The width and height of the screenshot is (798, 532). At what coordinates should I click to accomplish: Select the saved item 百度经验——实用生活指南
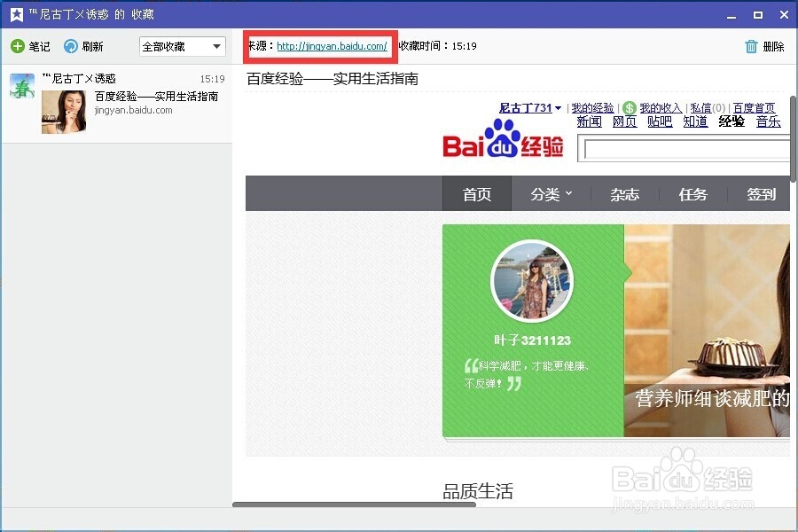(116, 105)
